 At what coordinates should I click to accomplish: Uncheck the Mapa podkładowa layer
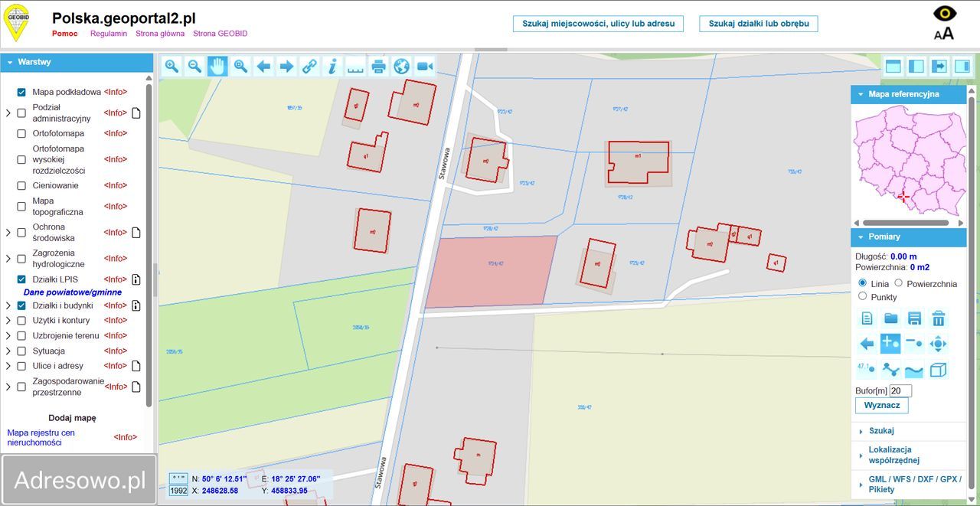pos(21,92)
